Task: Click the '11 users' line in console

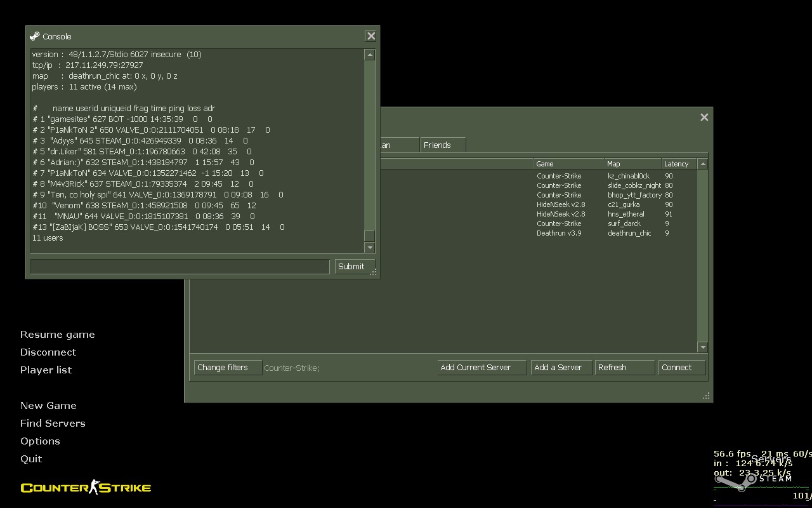Action: [48, 237]
